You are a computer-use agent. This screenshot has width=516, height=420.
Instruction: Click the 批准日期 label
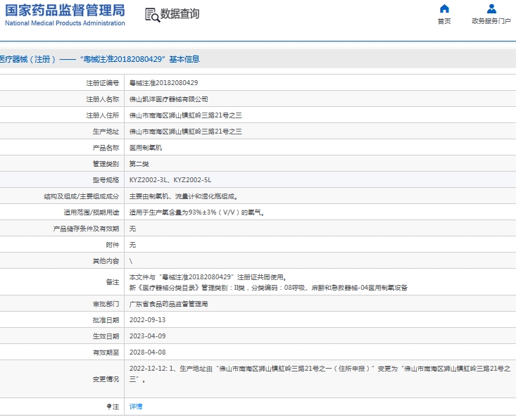pos(106,320)
